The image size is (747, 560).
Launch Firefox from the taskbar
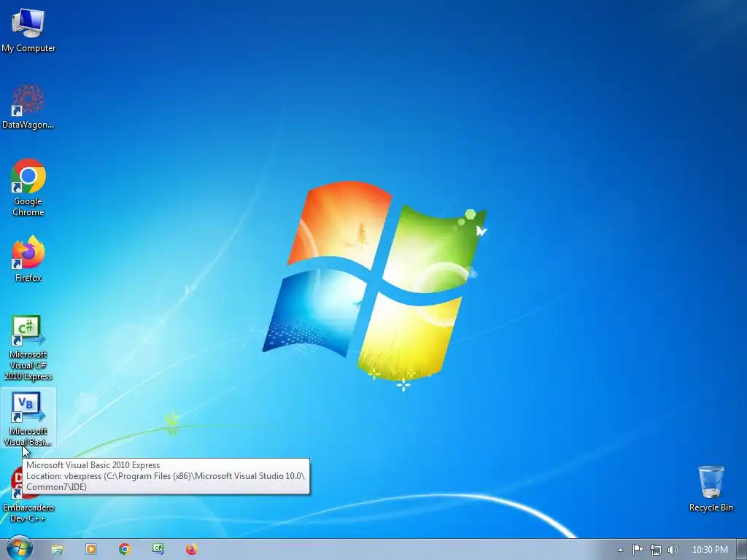click(x=192, y=550)
